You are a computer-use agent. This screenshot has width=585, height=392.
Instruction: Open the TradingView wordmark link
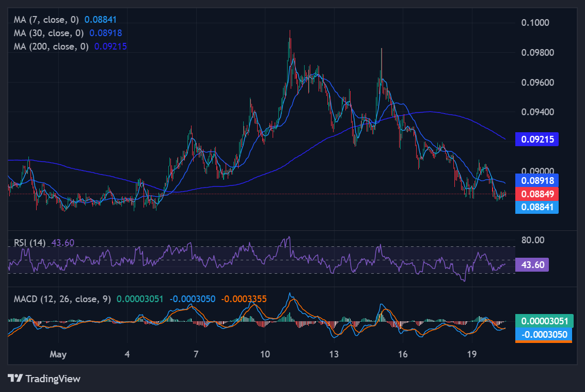[x=53, y=379]
